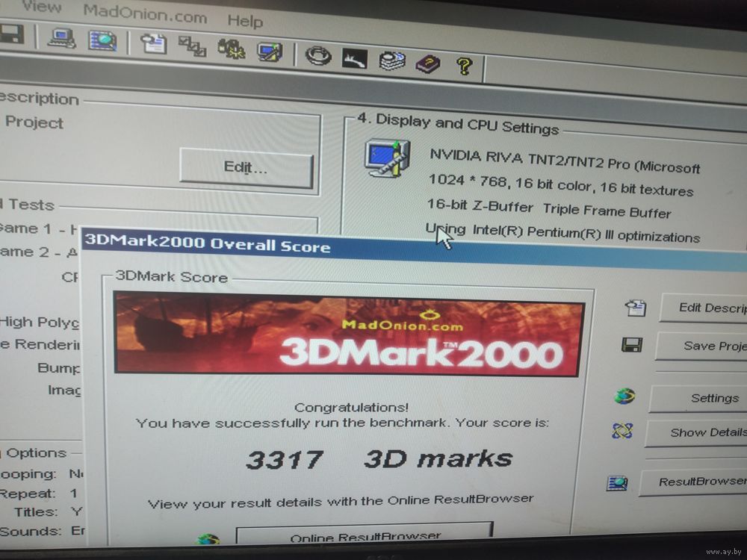Click the ResultBrowser button at dialog right
The height and width of the screenshot is (560, 747).
tap(694, 482)
